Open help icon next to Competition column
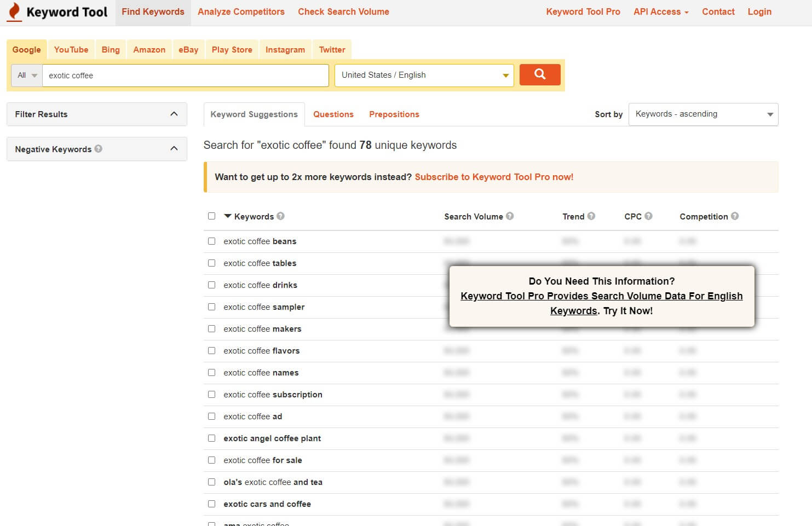The width and height of the screenshot is (812, 526). point(735,216)
